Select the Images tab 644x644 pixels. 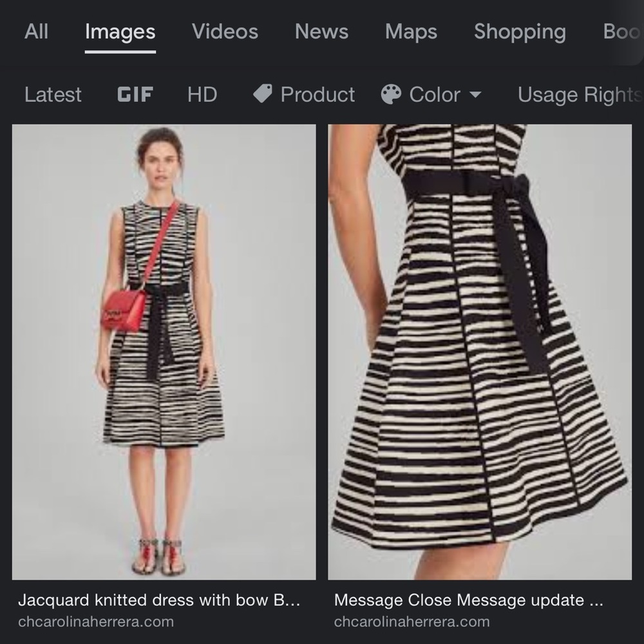[x=120, y=32]
